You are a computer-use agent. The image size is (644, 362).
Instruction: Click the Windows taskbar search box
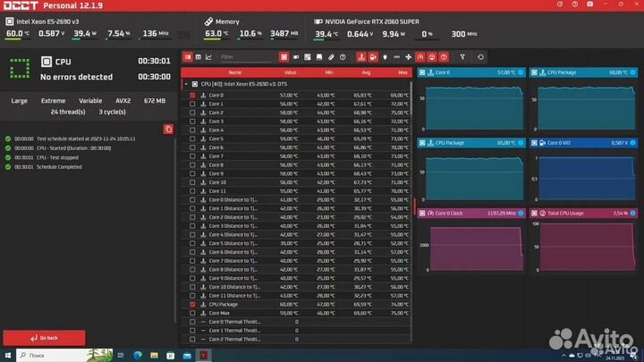(64, 355)
